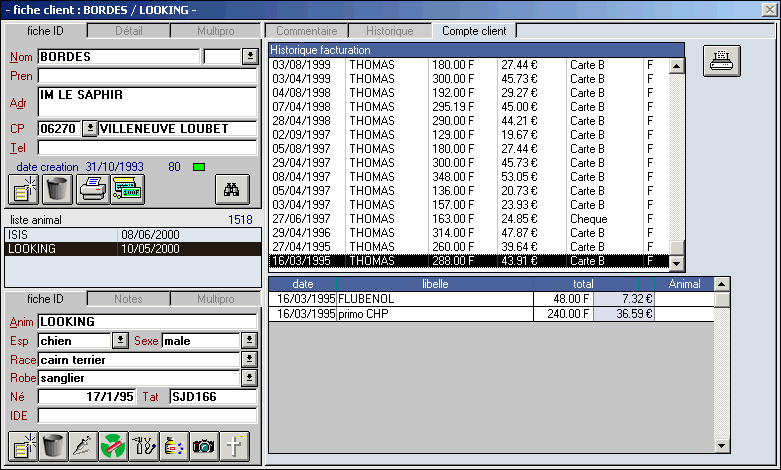Viewport: 781px width, 470px height.
Task: Expand the Esp species dropdown
Action: (120, 341)
